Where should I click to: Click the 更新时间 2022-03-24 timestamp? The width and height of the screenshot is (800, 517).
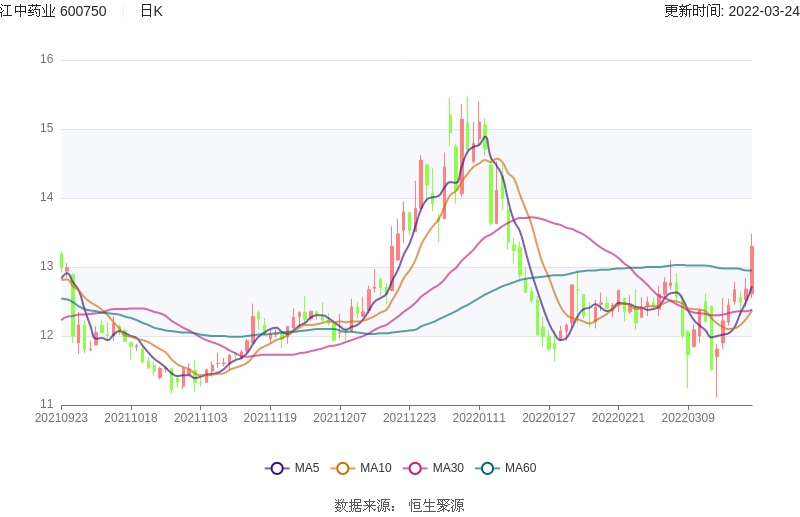click(x=731, y=11)
